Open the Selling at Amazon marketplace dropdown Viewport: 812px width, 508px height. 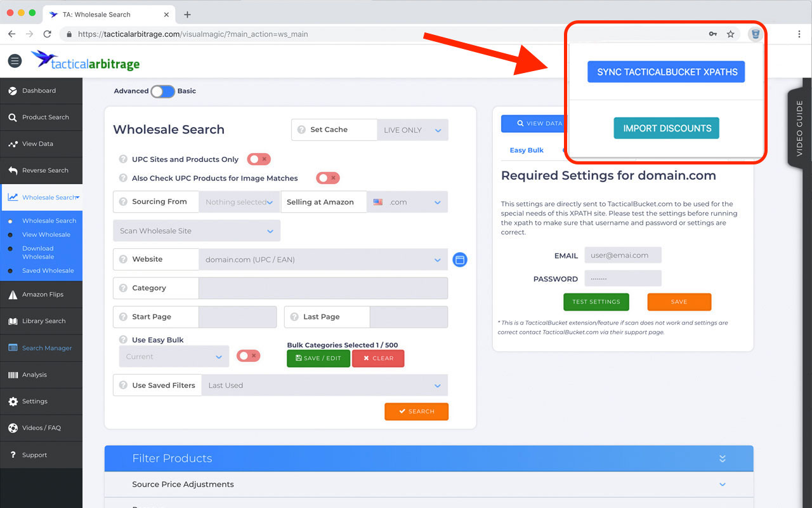(408, 201)
